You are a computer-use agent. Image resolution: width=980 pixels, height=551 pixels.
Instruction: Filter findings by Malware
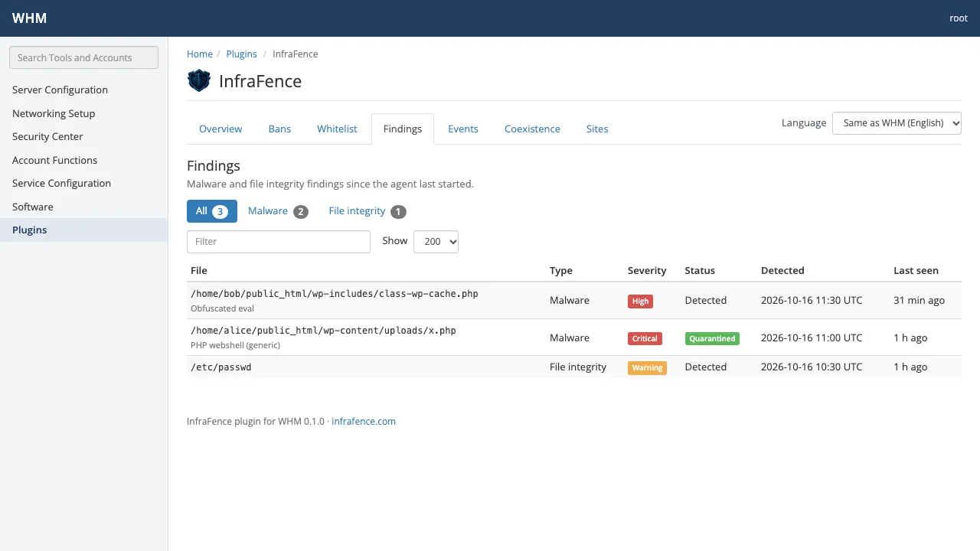[278, 211]
